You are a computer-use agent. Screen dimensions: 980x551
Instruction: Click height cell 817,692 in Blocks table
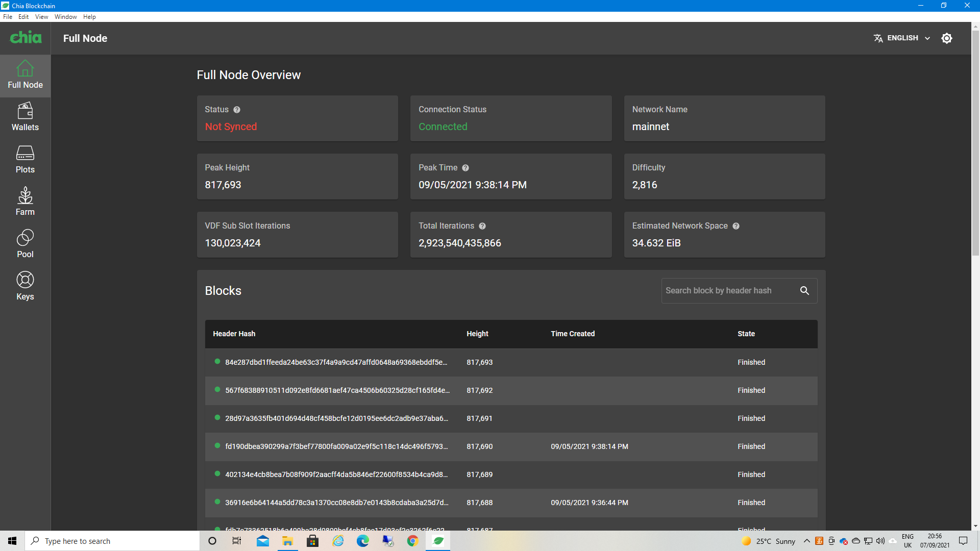pos(479,390)
